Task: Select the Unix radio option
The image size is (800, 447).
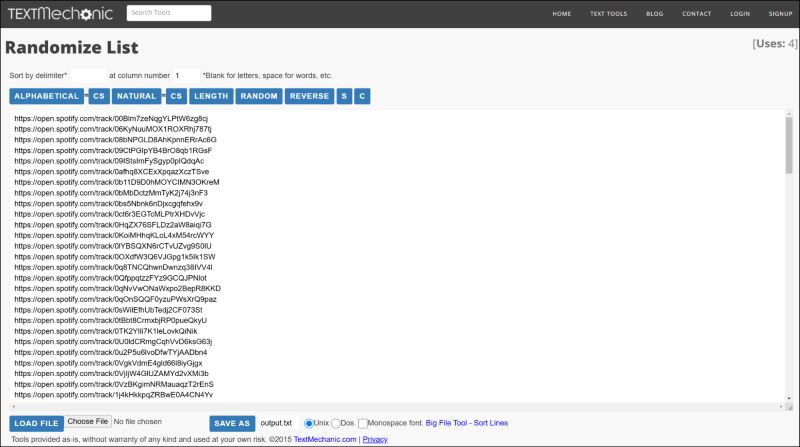Action: pos(309,424)
